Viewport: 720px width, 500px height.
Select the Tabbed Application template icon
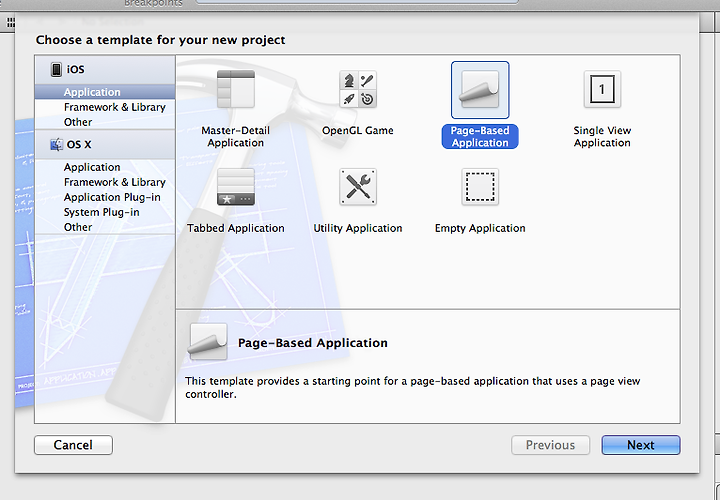[x=236, y=187]
